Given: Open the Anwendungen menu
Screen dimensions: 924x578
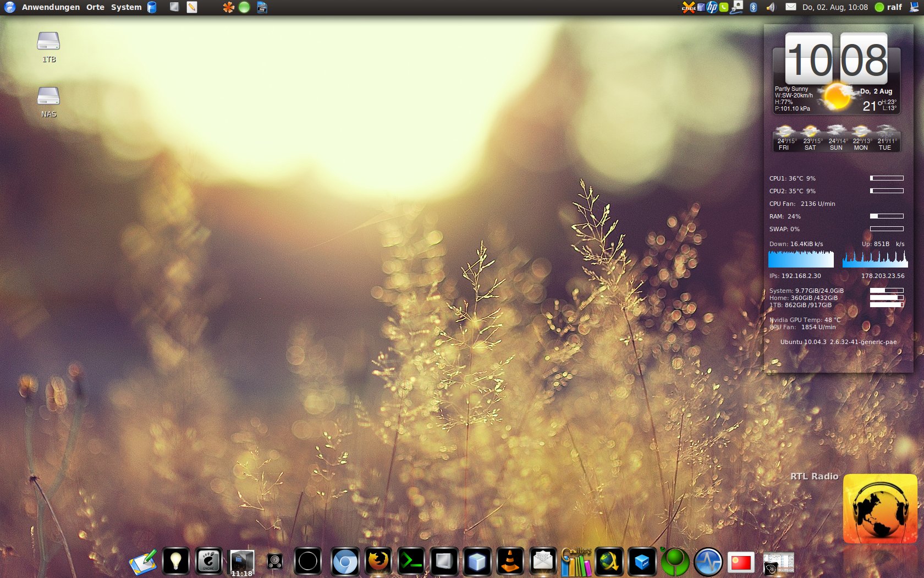Looking at the screenshot, I should 50,7.
